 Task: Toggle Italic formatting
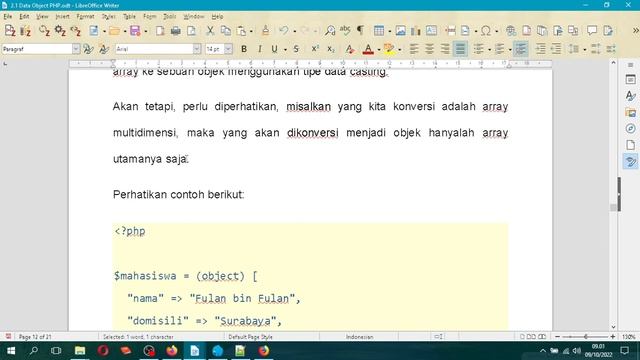[259, 49]
